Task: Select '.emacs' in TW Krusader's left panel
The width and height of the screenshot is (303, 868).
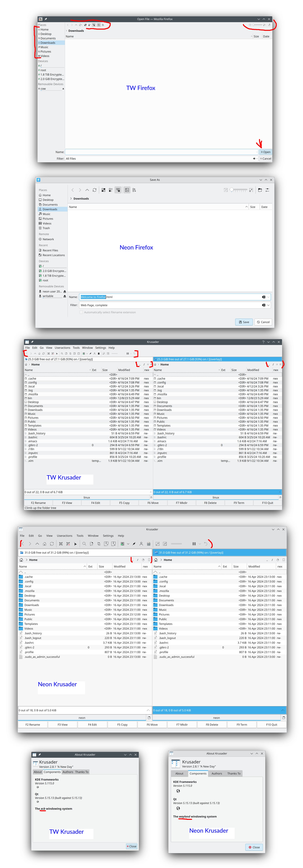Action: tap(32, 441)
